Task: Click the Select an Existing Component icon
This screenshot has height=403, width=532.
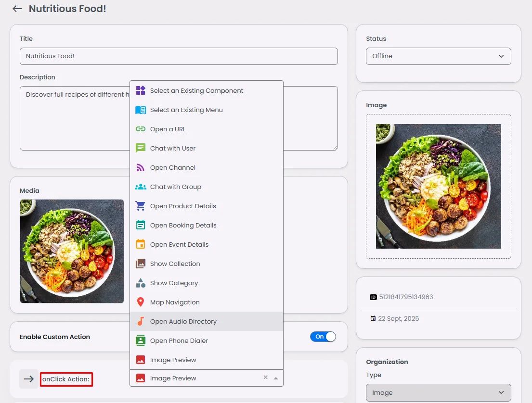Action: coord(141,90)
